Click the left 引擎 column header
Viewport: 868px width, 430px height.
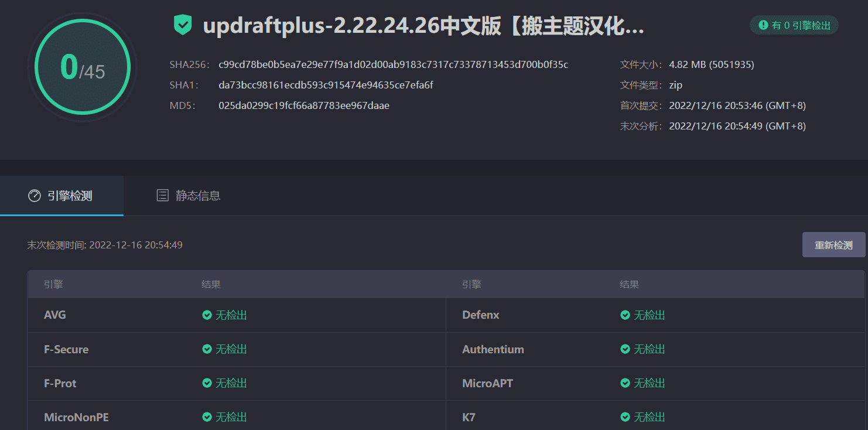pos(53,285)
